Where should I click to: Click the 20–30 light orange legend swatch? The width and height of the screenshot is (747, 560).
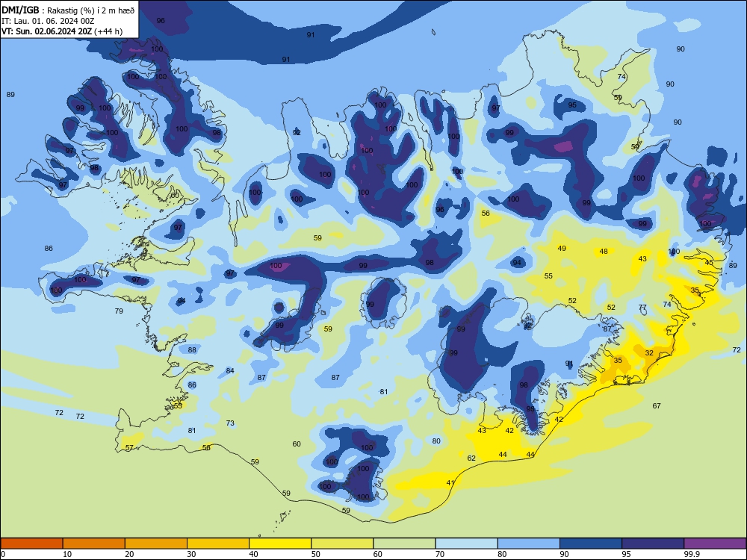(156, 544)
